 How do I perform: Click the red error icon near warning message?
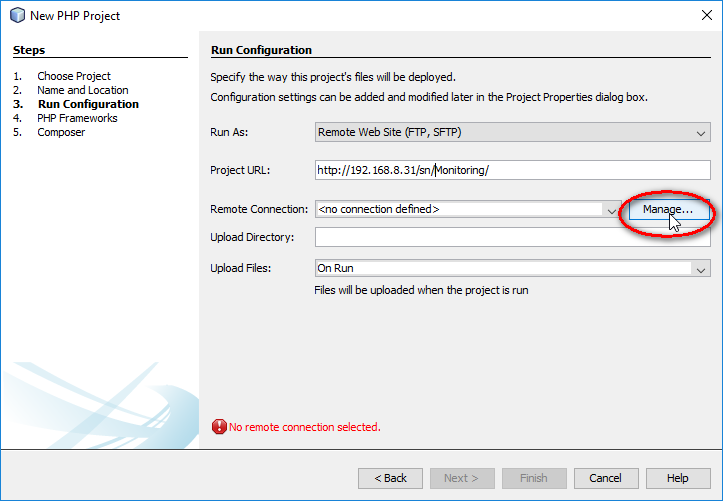[219, 427]
